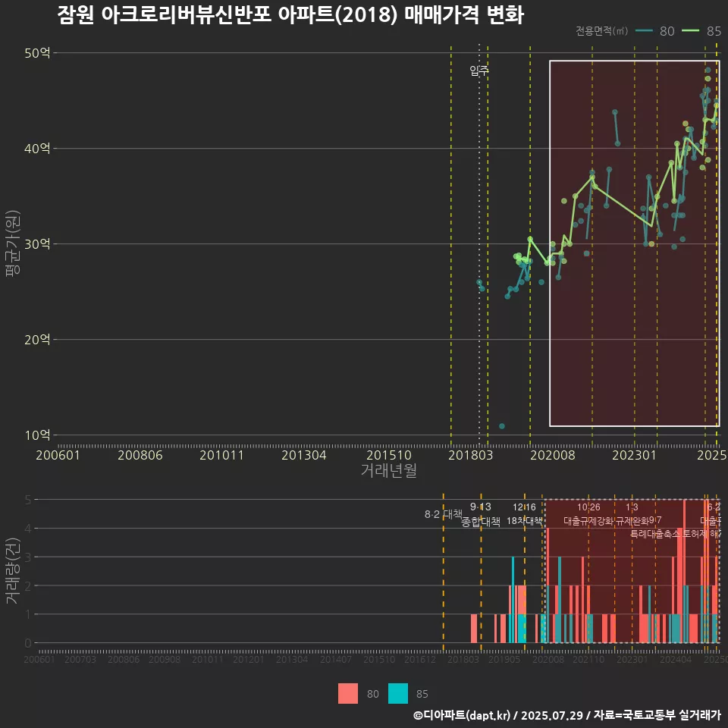Click 201011 on the price chart axis
The height and width of the screenshot is (728, 728).
pos(221,455)
